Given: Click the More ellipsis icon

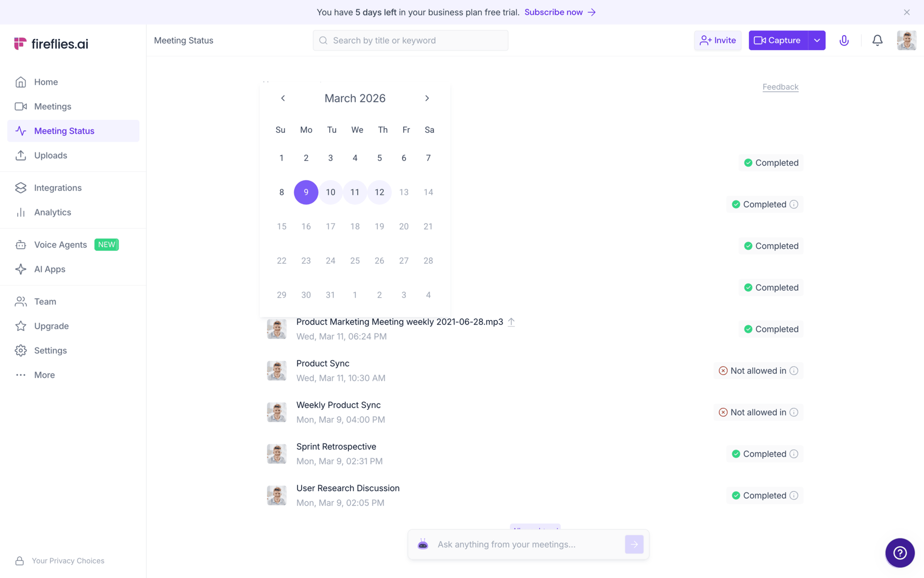Looking at the screenshot, I should (21, 375).
